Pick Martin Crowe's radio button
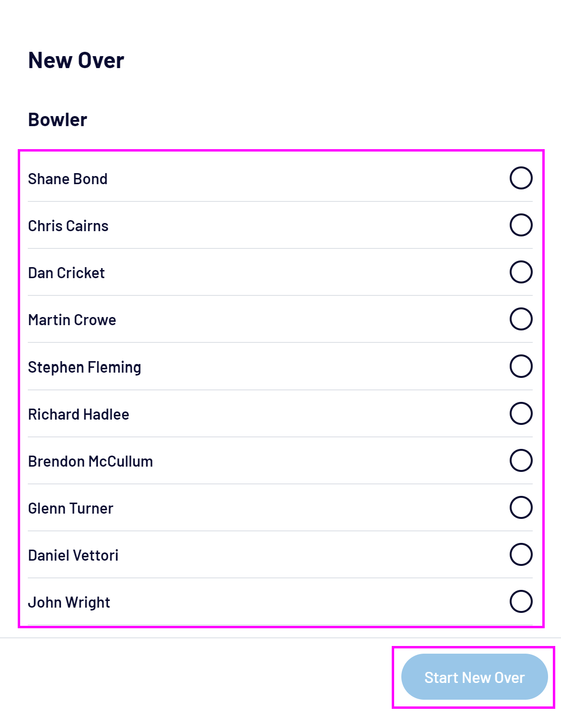The height and width of the screenshot is (728, 561). [x=521, y=319]
